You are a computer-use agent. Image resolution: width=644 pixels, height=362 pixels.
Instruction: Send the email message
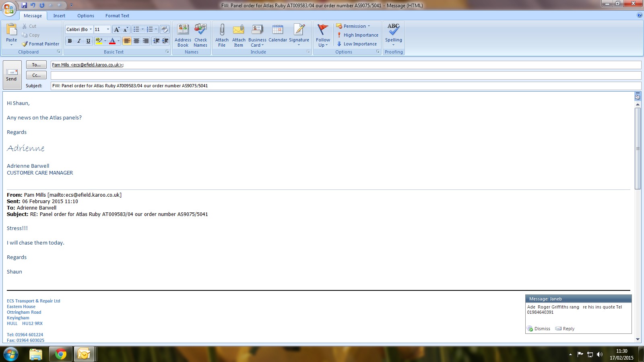coord(12,75)
